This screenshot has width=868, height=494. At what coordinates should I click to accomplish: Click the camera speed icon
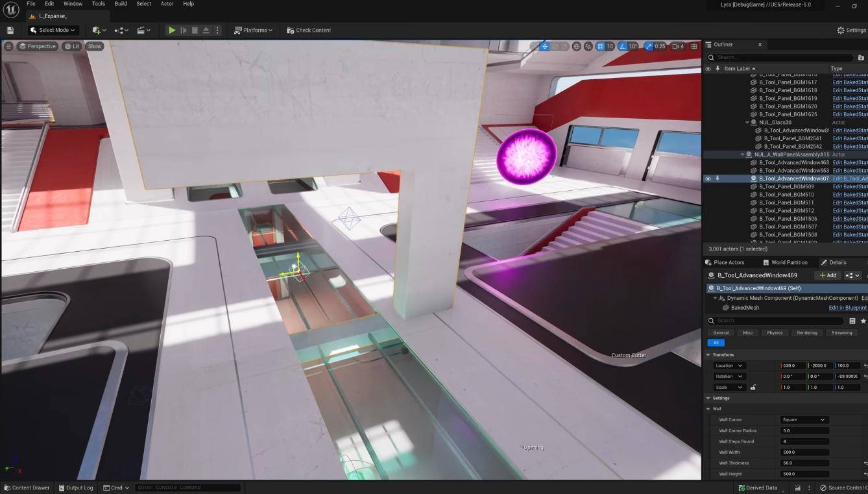click(x=677, y=46)
